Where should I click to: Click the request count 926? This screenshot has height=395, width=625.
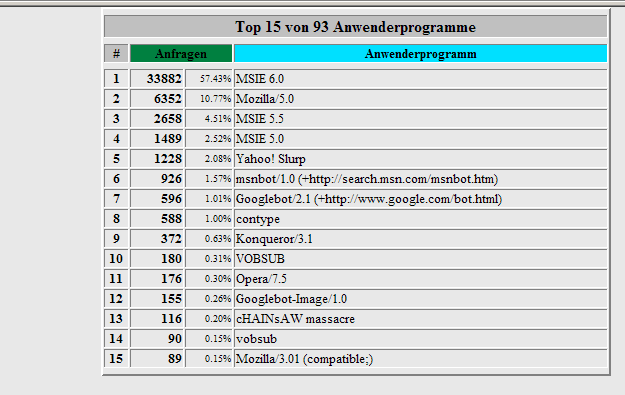pos(171,179)
